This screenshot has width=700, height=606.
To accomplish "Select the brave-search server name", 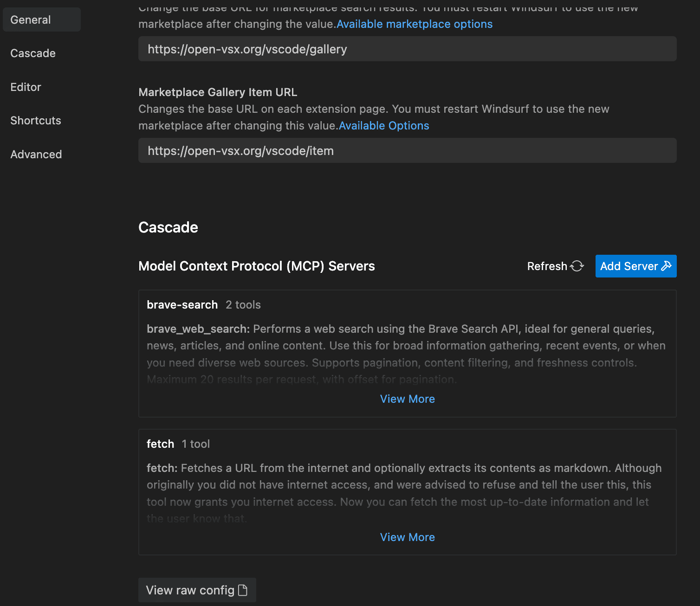I will pyautogui.click(x=182, y=305).
